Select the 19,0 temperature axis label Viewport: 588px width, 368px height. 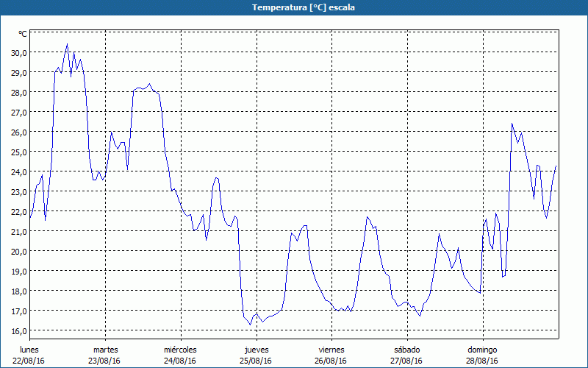click(18, 271)
